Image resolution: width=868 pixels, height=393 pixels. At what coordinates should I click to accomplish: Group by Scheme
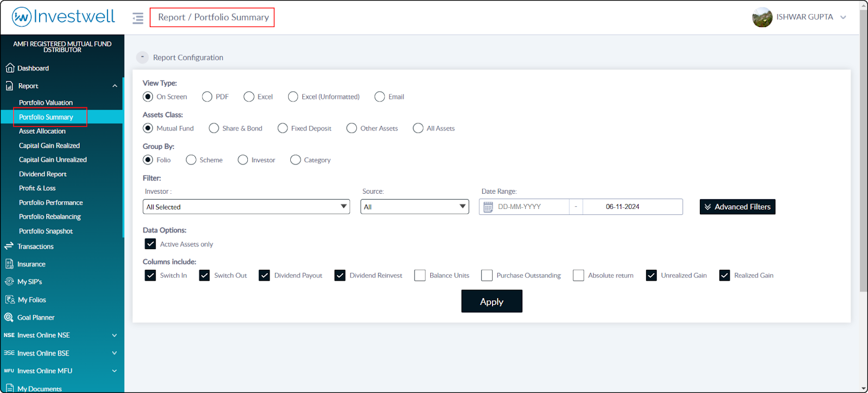tap(191, 160)
